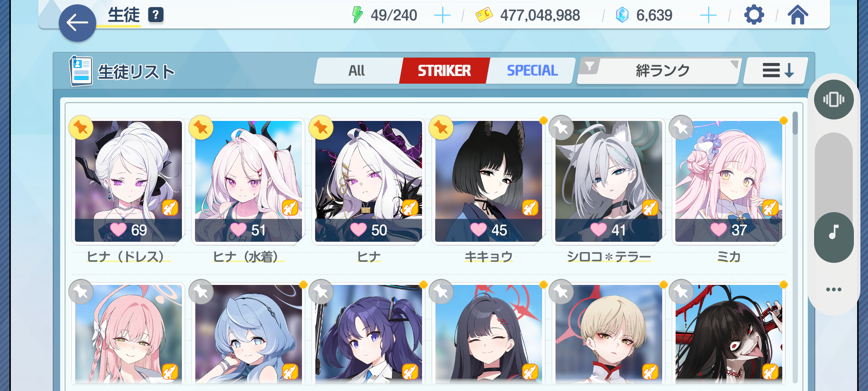
Task: Switch to the SPECIAL tab
Action: pos(532,71)
